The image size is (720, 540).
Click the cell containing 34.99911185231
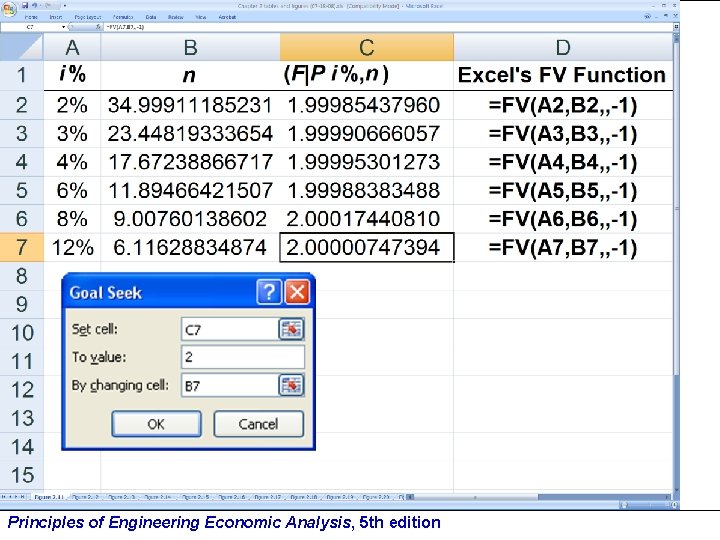tap(190, 105)
